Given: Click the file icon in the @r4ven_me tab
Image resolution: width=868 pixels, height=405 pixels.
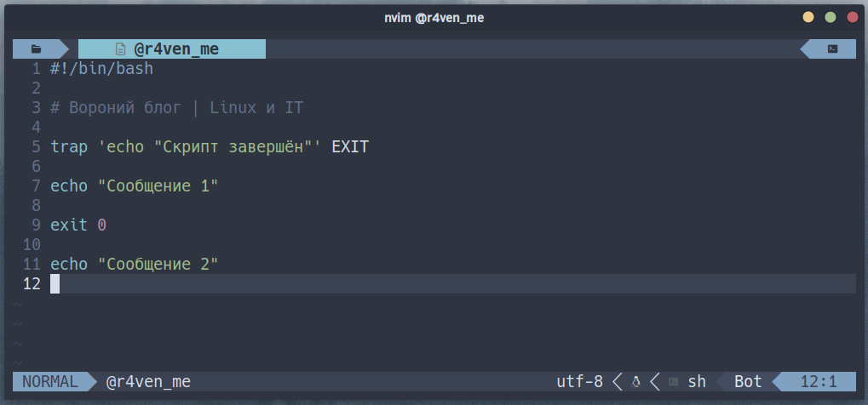Looking at the screenshot, I should pos(120,48).
